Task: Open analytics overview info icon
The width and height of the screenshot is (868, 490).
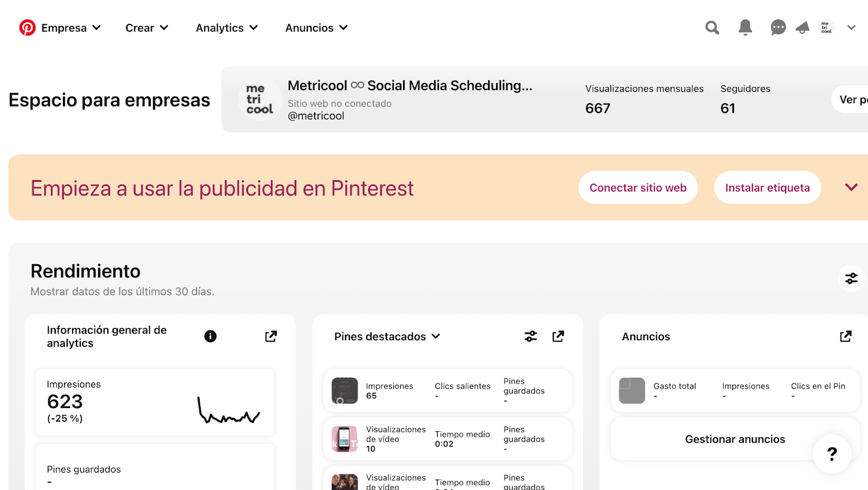Action: (x=210, y=336)
